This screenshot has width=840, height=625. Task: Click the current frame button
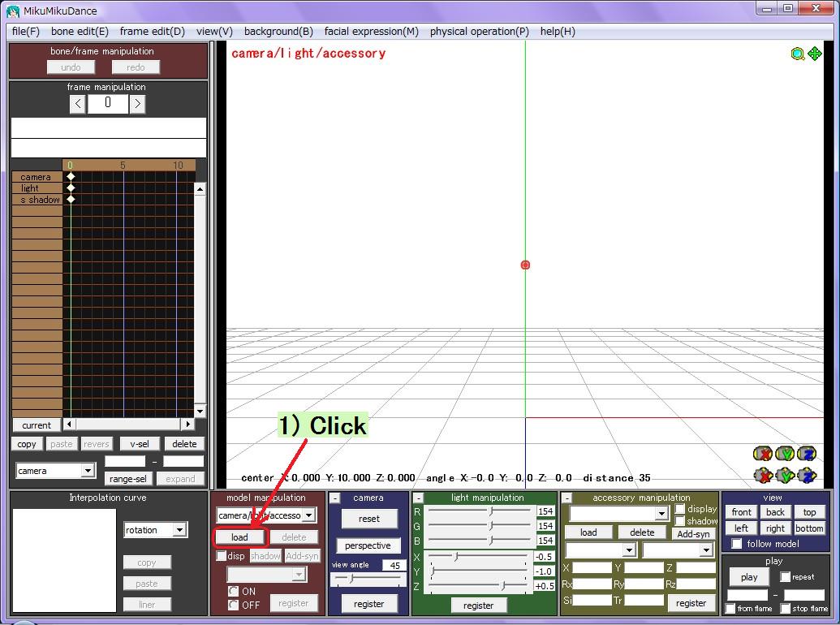pos(37,425)
